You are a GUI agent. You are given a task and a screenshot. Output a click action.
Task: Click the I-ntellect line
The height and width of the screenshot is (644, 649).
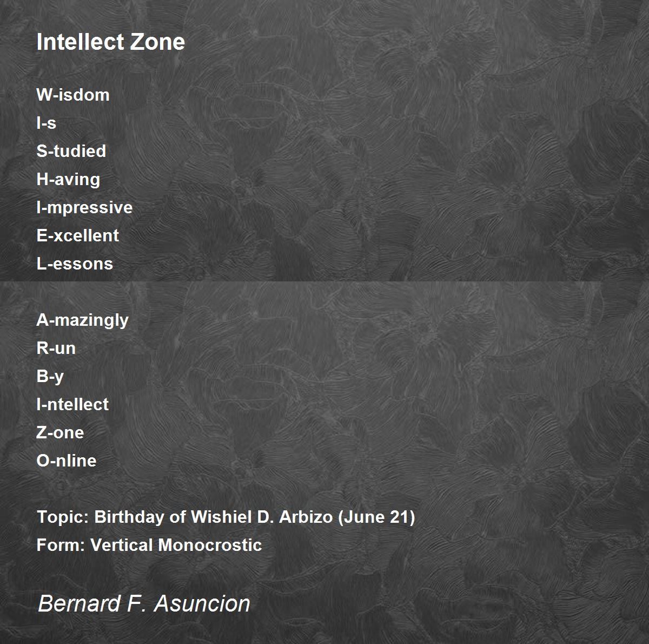[x=72, y=404]
